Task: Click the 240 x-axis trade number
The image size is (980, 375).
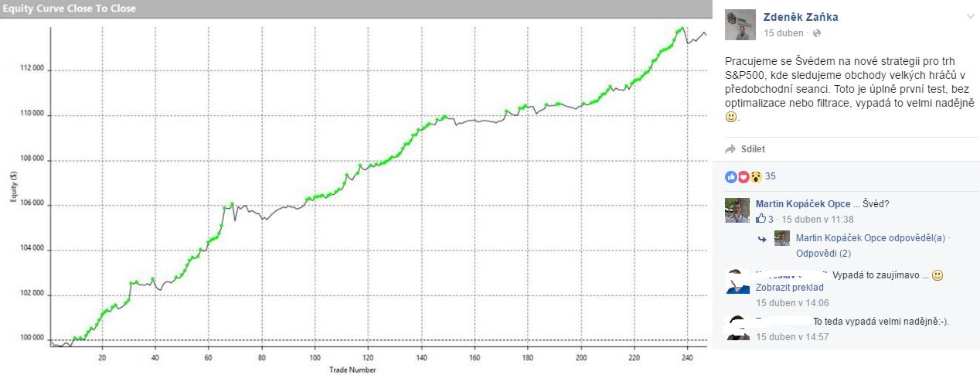Action: tap(687, 358)
